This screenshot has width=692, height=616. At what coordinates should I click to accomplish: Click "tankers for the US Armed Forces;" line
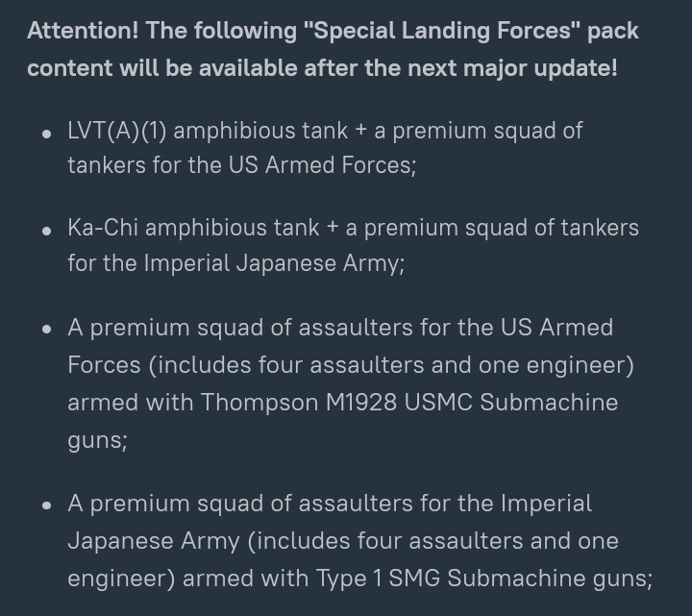[x=242, y=165]
